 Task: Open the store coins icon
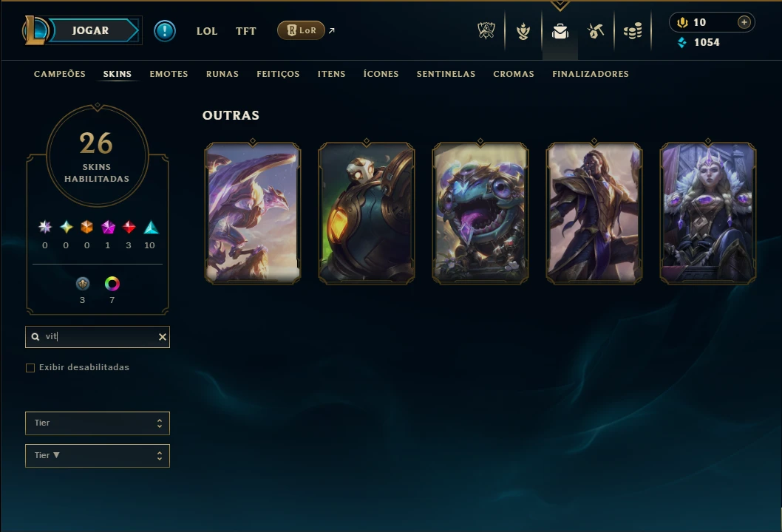633,32
